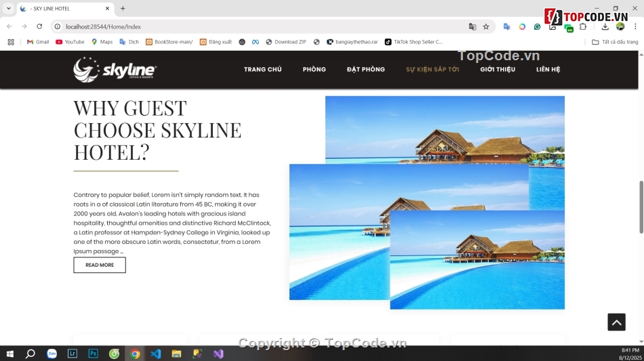
Task: Open the tab search dropdown arrow
Action: (8, 8)
